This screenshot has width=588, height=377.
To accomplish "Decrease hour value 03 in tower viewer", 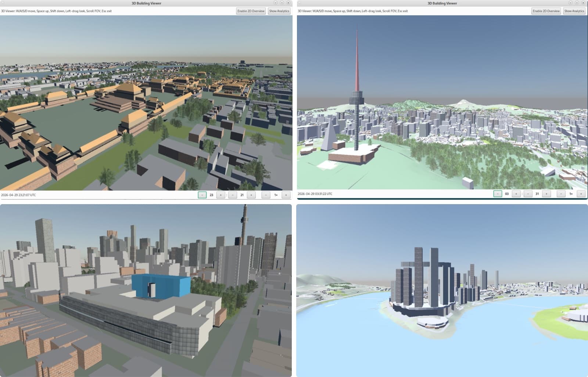I will (498, 194).
